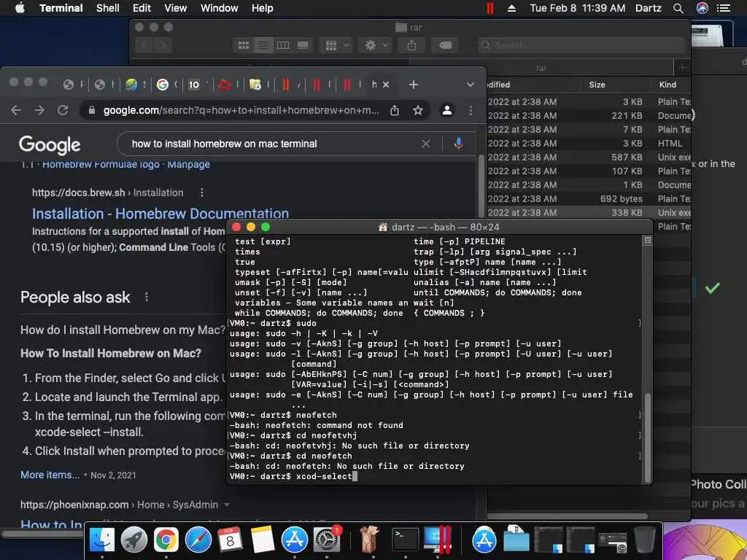The height and width of the screenshot is (560, 747).
Task: Open Notification Center in the menu bar
Action: (724, 8)
